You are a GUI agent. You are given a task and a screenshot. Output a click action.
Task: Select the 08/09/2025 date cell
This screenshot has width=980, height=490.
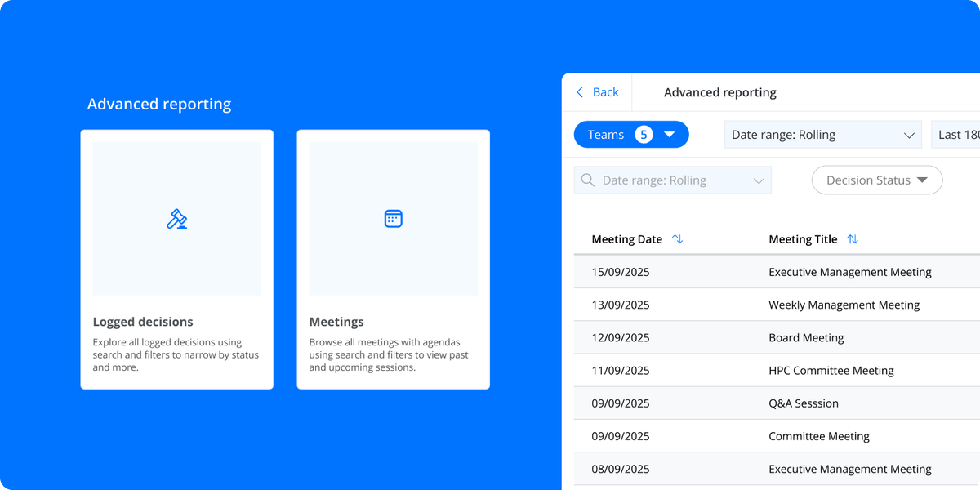621,469
